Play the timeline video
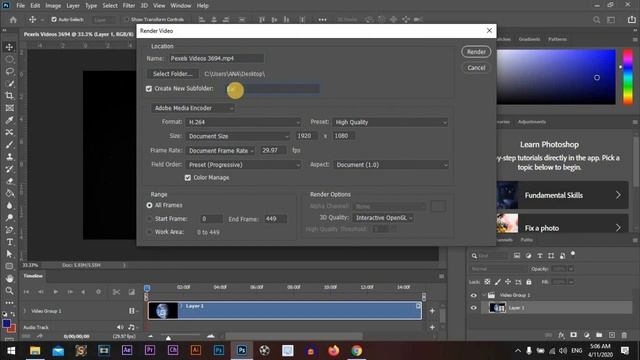640x360 pixels. click(x=56, y=292)
